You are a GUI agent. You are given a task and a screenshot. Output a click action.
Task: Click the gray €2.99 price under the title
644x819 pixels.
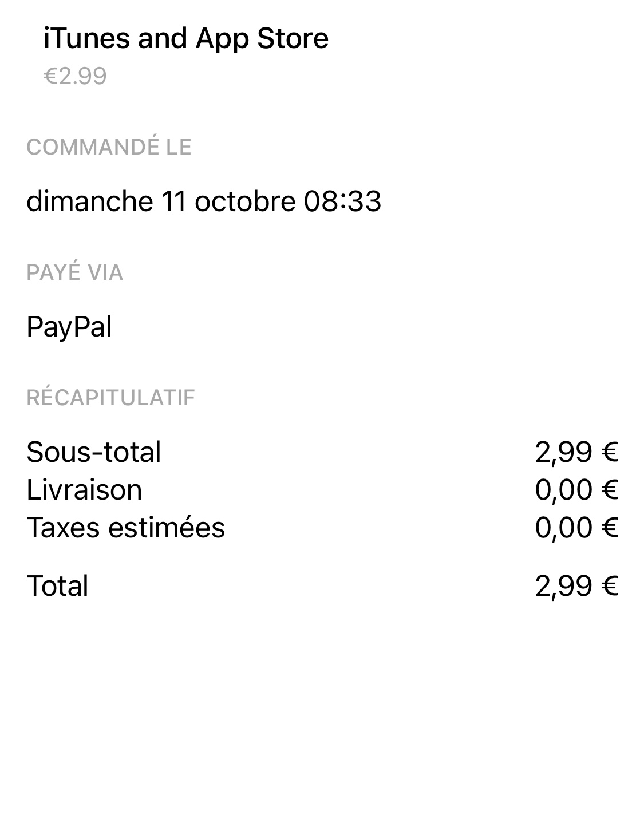click(75, 76)
